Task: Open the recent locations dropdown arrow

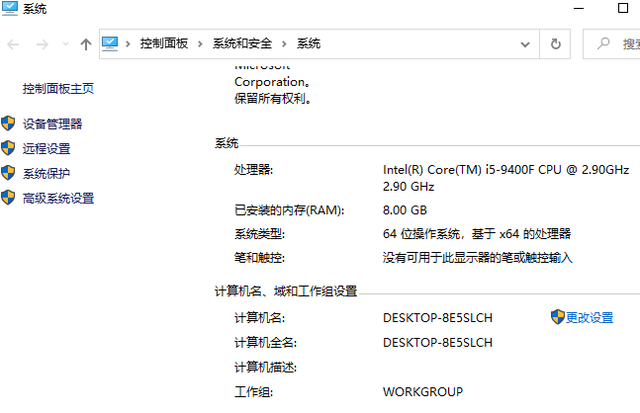Action: (66, 44)
